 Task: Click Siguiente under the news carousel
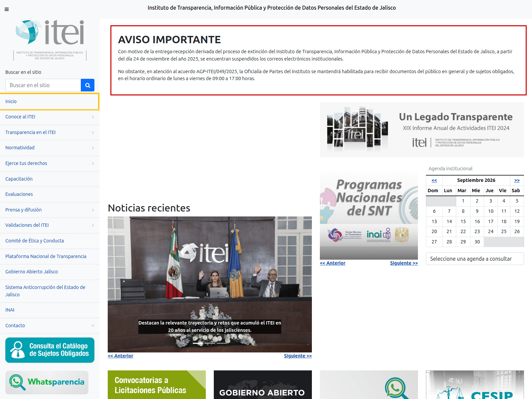pos(298,356)
